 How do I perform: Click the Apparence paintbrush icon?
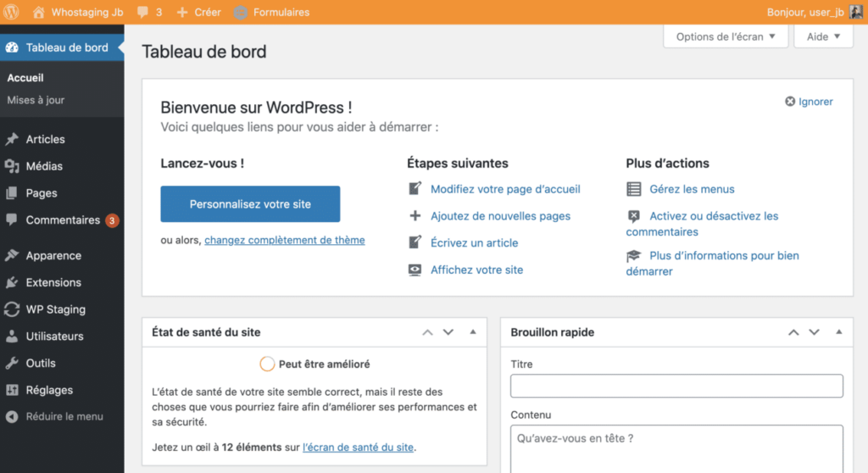12,255
